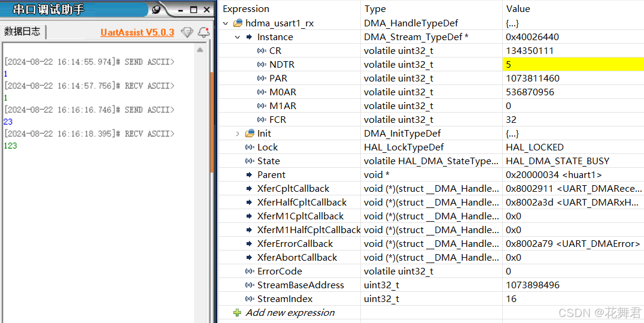This screenshot has width=644, height=323.
Task: Click the pin icon in serial assistant title bar
Action: pyautogui.click(x=156, y=10)
